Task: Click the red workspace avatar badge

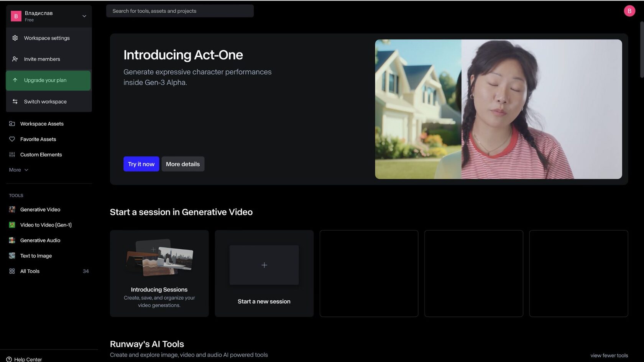Action: pos(16,16)
